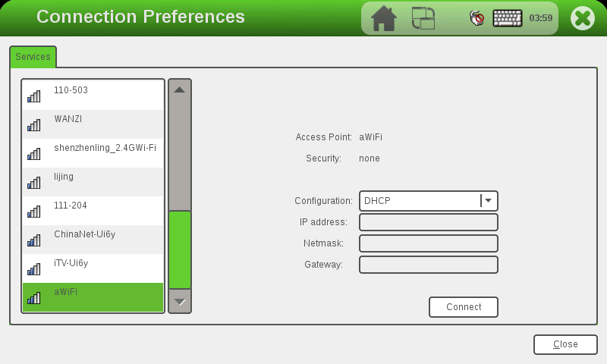Click signal icon beside WANZI network
This screenshot has width=607, height=364.
pos(34,124)
